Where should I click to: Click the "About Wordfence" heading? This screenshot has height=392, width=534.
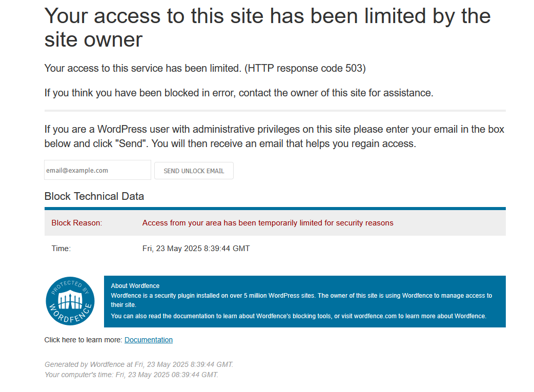pyautogui.click(x=135, y=286)
